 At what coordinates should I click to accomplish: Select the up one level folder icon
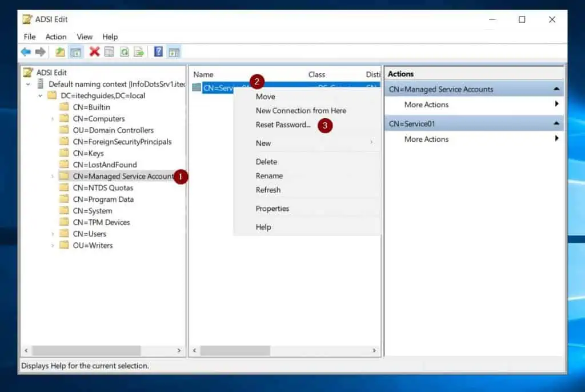click(x=61, y=51)
